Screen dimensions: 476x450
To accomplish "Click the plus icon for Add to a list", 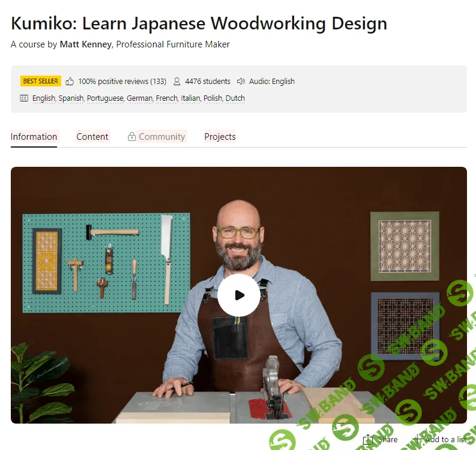I will click(x=418, y=440).
